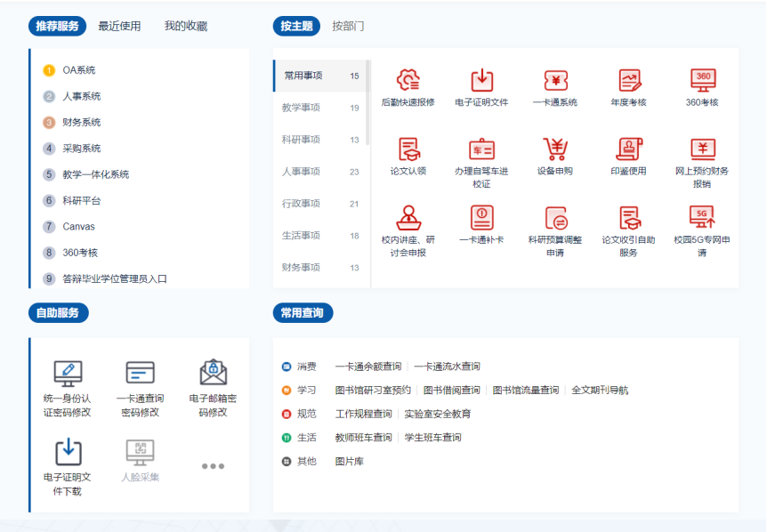Click the 360考核 monitor icon
This screenshot has height=532, width=767.
pyautogui.click(x=702, y=80)
